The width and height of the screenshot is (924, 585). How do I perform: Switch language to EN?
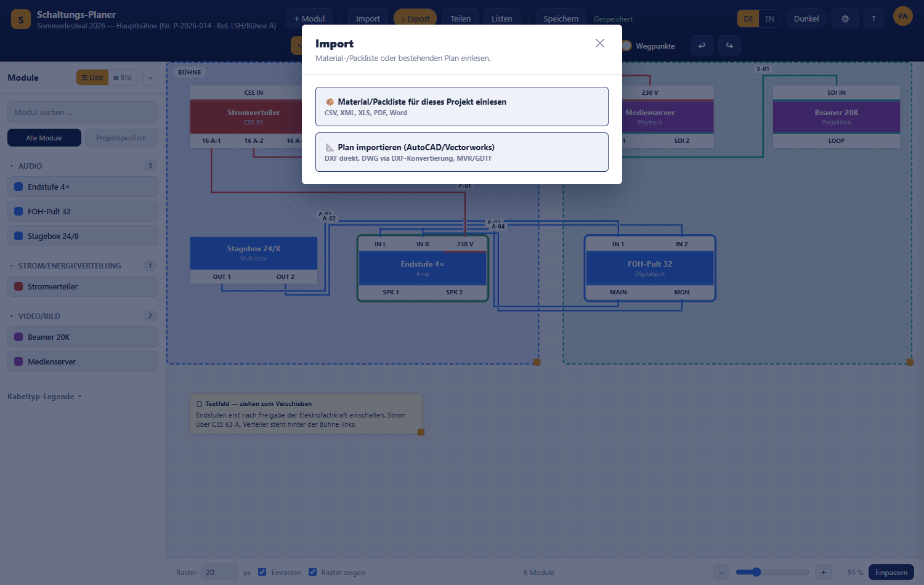pos(769,19)
